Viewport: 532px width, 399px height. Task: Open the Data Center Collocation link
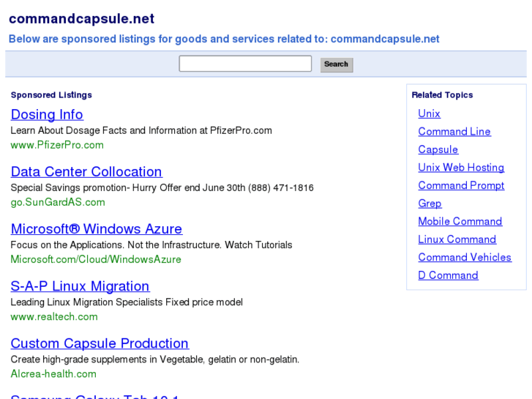tap(86, 172)
